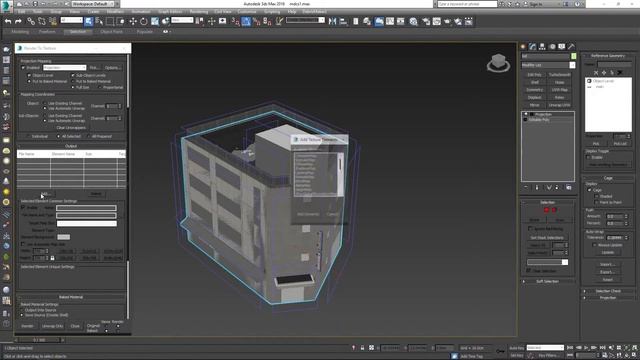Choose the Select and Move tool

tap(133, 21)
